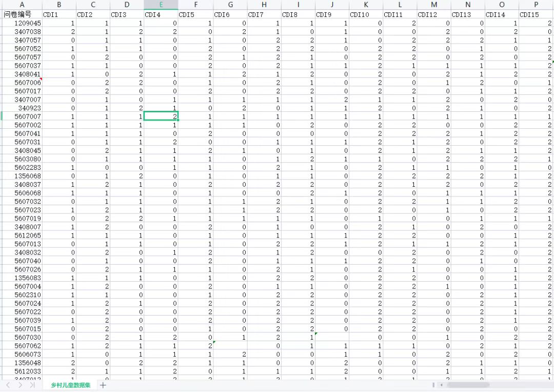The image size is (554, 392).
Task: Select the cell containing 5612065
Action: pyautogui.click(x=22, y=235)
